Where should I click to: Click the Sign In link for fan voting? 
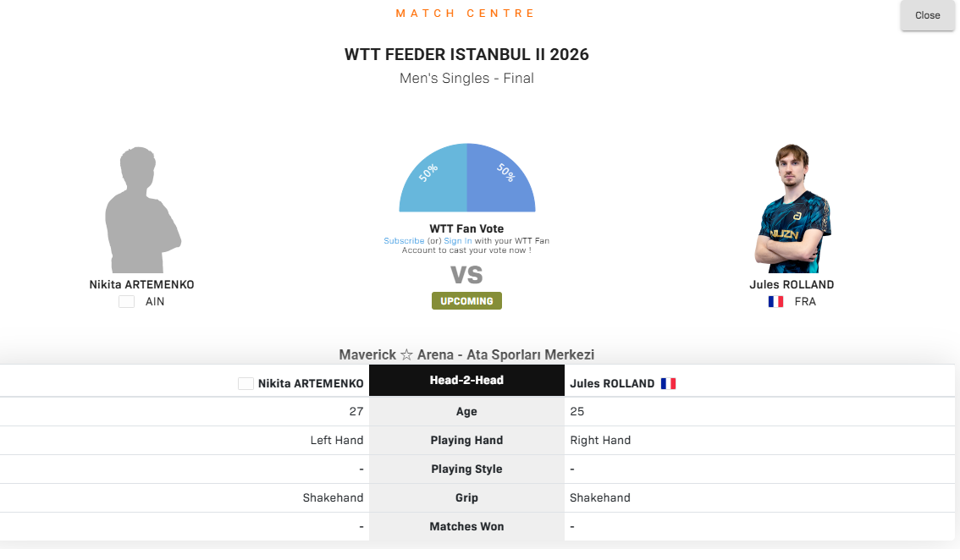point(457,241)
